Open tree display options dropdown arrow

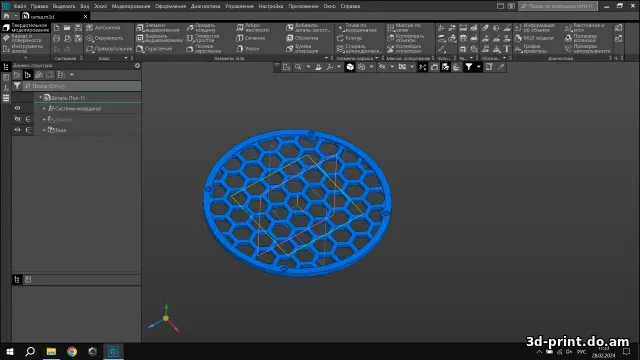click(72, 75)
